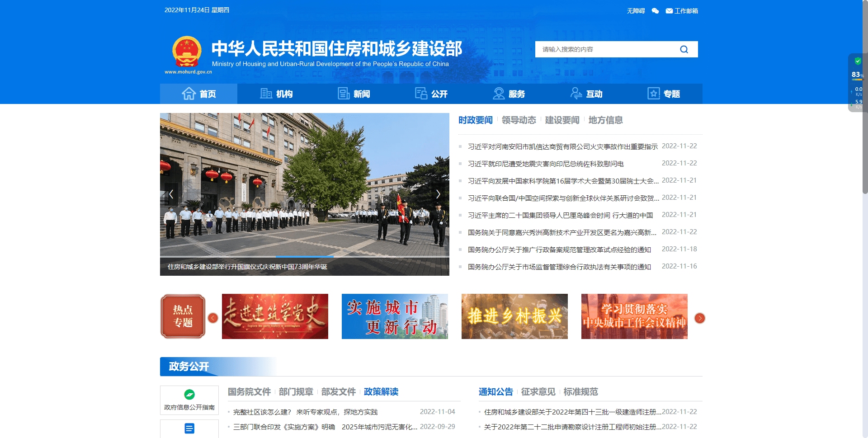Show the next carousel slide arrow
Screen dimensions: 868x438
438,194
